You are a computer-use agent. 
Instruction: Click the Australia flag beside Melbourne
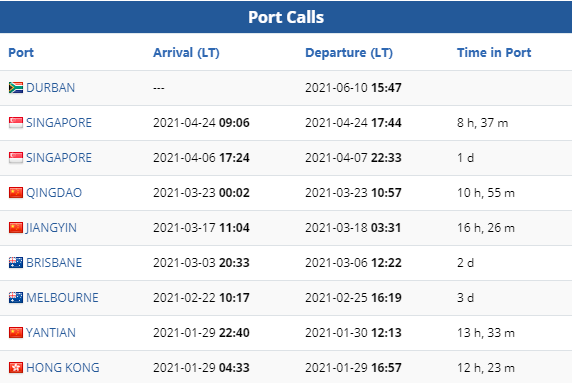pyautogui.click(x=16, y=298)
